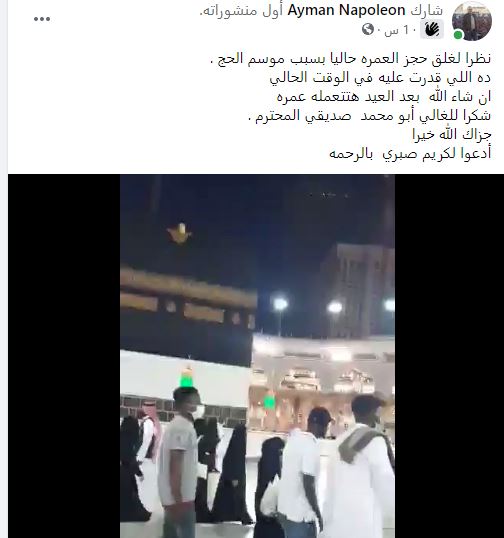Select the line ده اللي قدرت عليه
Screen dimensions: 504x538
380,78
